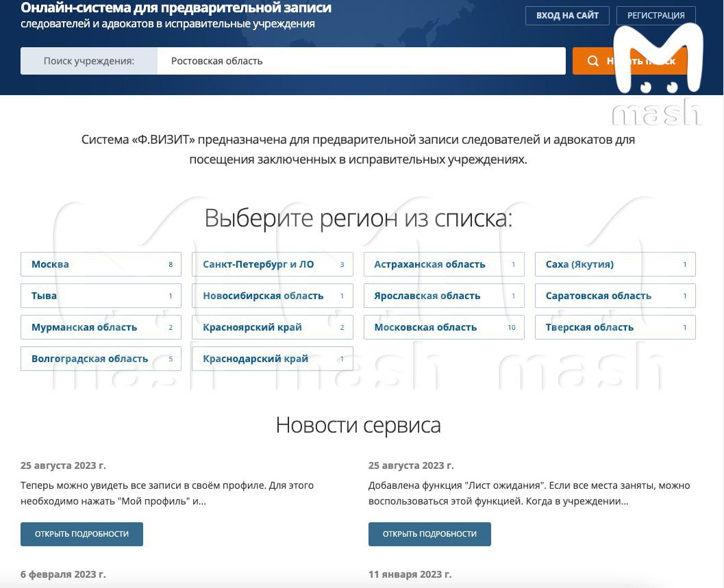Select Санкт-Петербург и ЛО region

pyautogui.click(x=272, y=264)
